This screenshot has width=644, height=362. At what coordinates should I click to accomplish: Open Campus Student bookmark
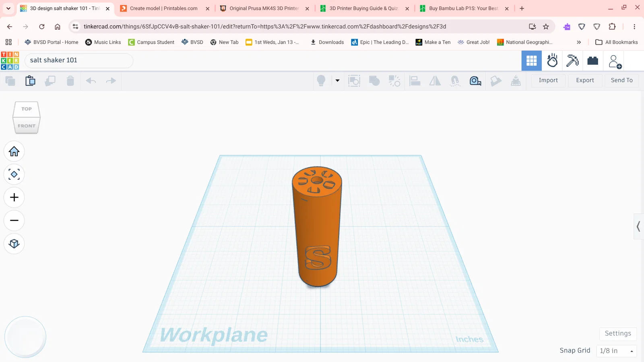151,42
